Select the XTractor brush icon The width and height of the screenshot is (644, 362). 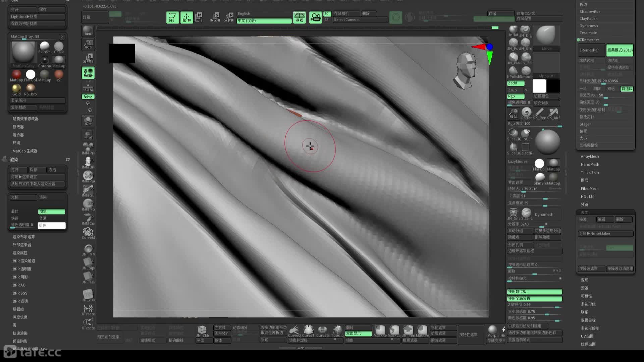coord(88,310)
